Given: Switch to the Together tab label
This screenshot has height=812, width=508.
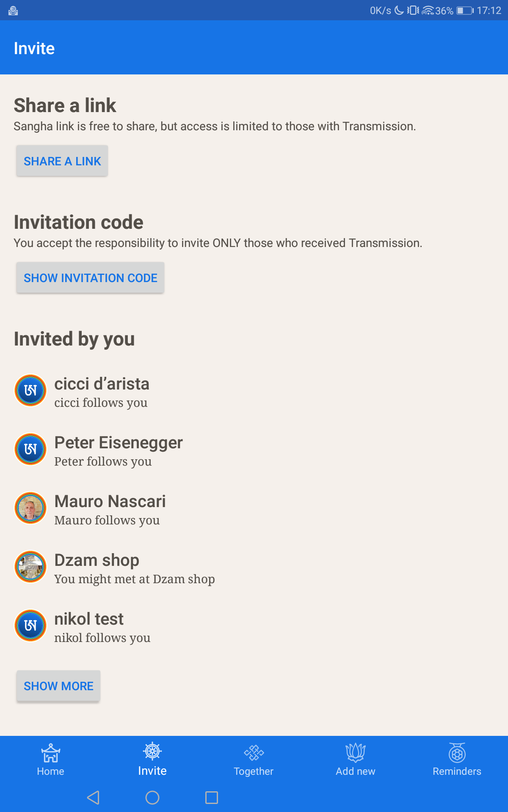Looking at the screenshot, I should click(254, 771).
